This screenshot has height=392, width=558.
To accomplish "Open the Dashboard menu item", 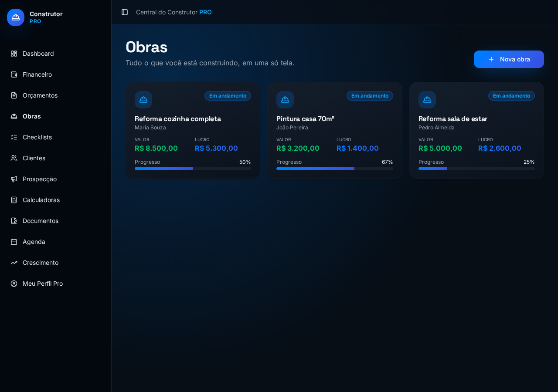I will (x=55, y=54).
